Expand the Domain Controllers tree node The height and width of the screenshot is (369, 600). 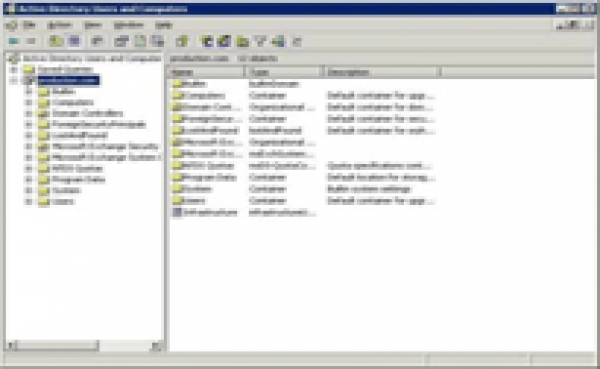tap(29, 113)
